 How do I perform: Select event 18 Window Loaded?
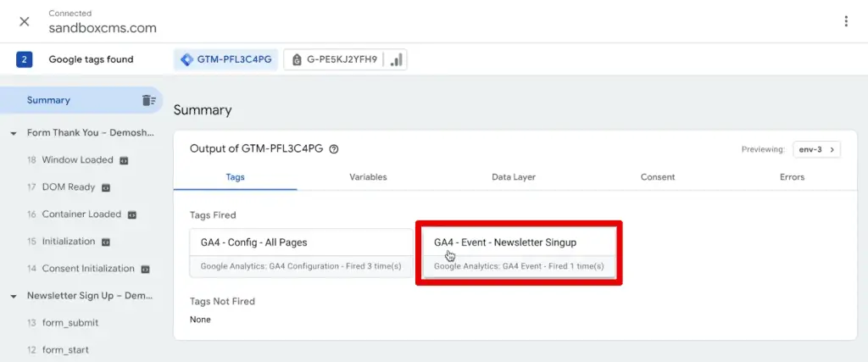(77, 160)
